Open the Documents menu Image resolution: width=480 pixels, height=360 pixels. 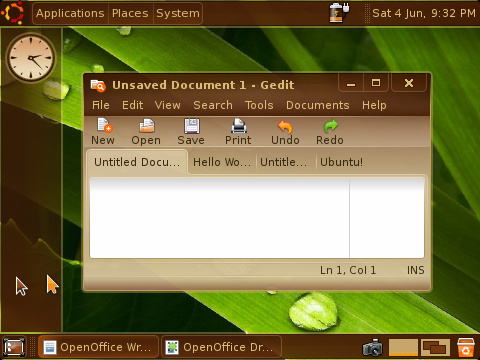click(x=318, y=105)
